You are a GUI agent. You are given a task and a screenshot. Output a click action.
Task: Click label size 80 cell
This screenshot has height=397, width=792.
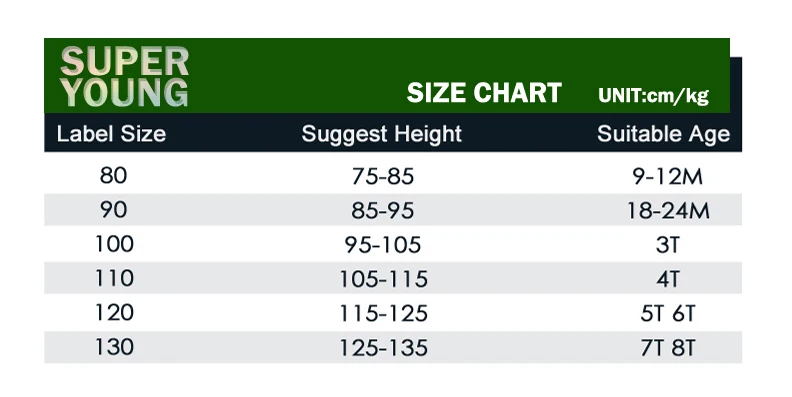click(x=113, y=175)
